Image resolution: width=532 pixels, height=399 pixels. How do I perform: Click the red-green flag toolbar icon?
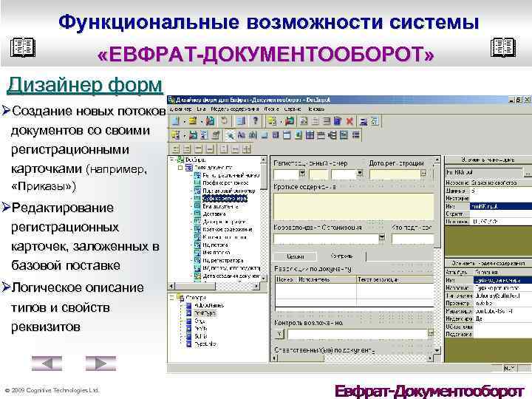point(290,121)
